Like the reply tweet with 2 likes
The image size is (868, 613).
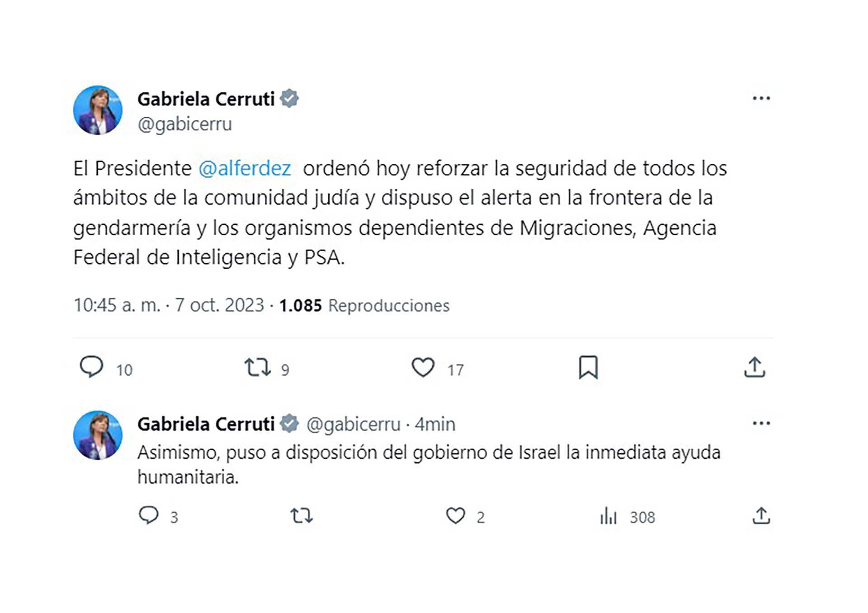click(x=456, y=516)
